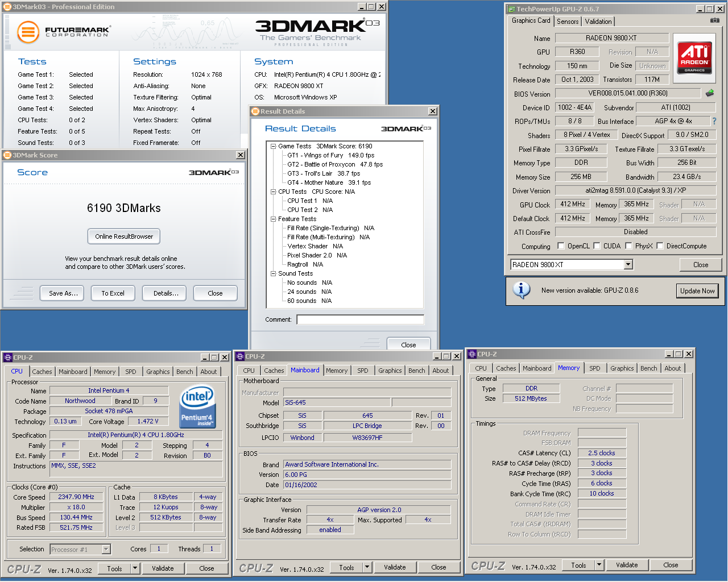This screenshot has width=728, height=582.
Task: Click the To Excel button
Action: point(113,293)
